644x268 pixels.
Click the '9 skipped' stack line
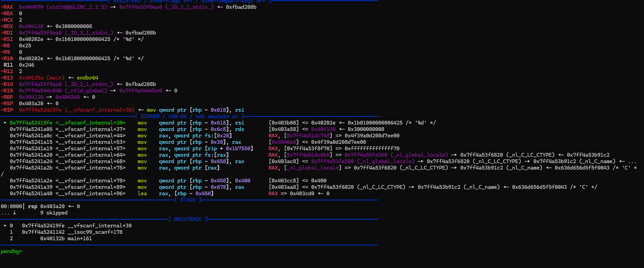pyautogui.click(x=54, y=213)
